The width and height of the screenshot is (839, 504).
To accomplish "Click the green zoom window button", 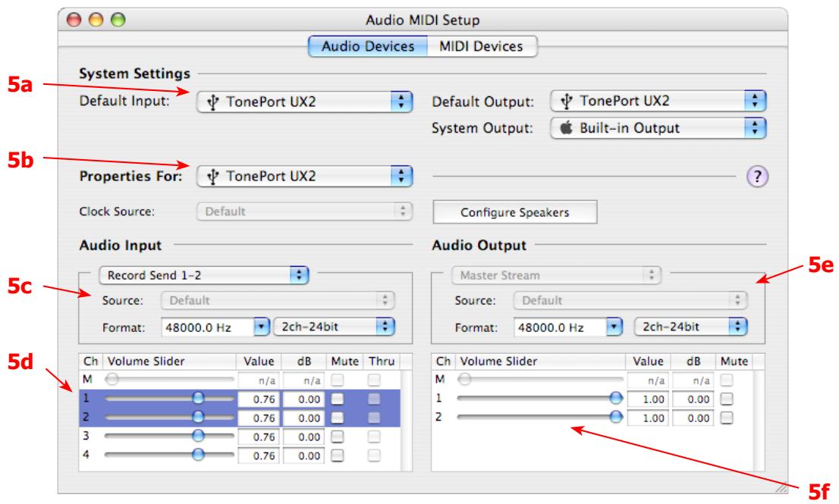I will [x=118, y=20].
